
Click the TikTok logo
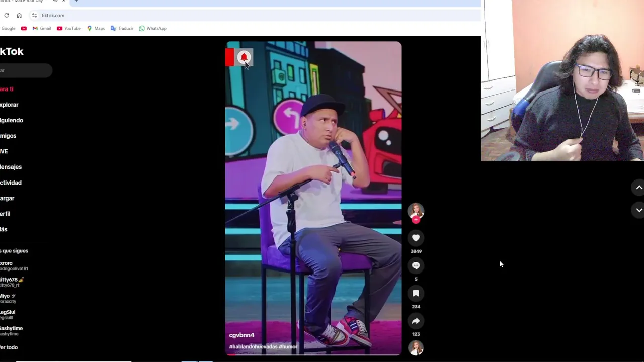12,51
